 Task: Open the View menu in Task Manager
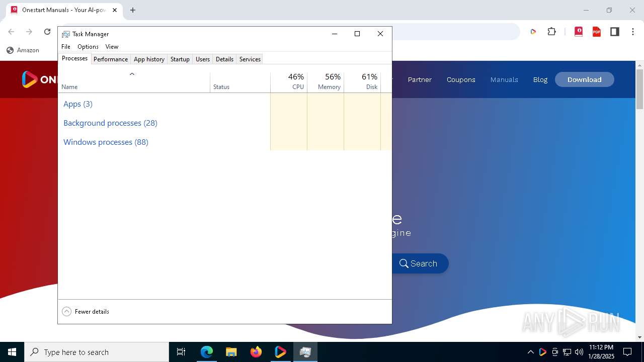112,47
